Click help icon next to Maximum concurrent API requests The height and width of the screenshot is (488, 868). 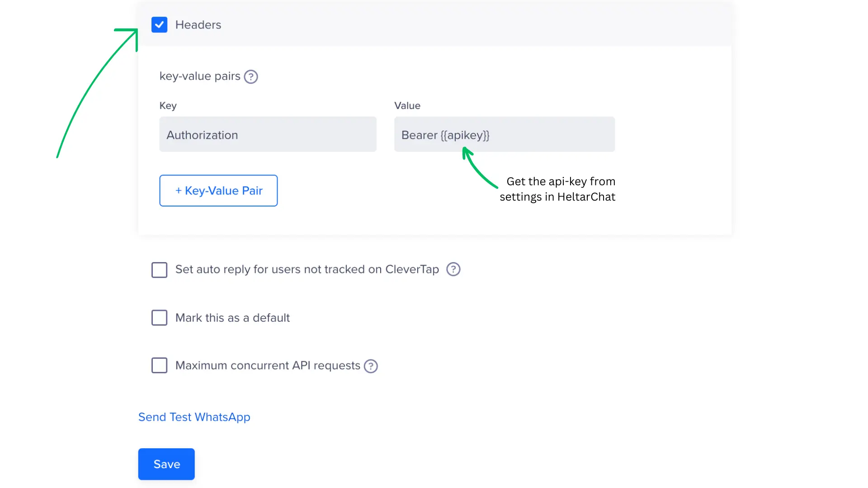point(371,366)
